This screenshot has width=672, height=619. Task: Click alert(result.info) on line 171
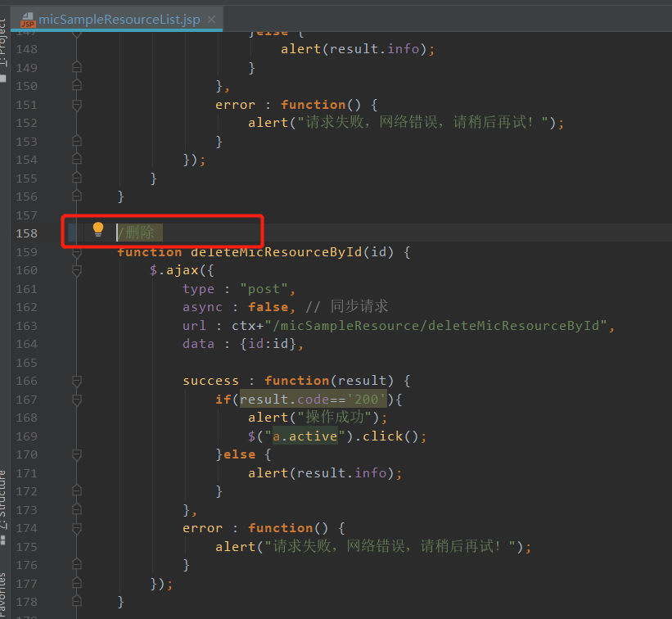(321, 473)
